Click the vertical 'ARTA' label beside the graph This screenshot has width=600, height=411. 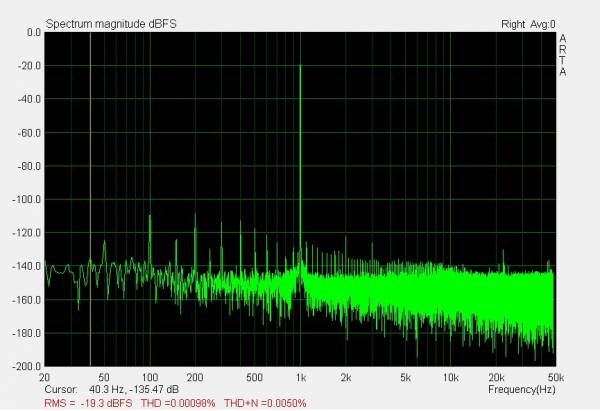click(x=562, y=55)
